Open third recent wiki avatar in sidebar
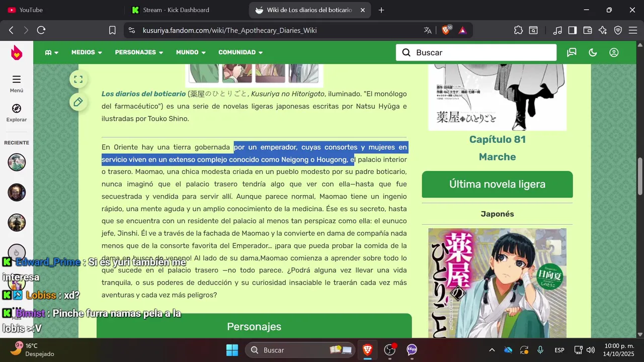 coord(17,223)
